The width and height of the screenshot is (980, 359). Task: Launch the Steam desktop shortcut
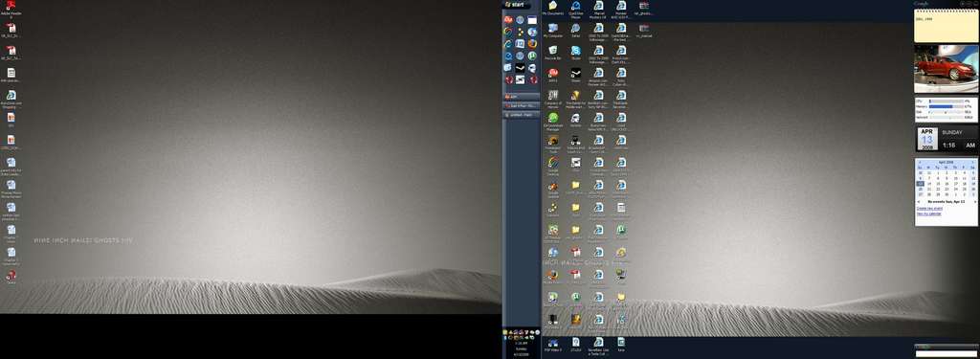[575, 76]
